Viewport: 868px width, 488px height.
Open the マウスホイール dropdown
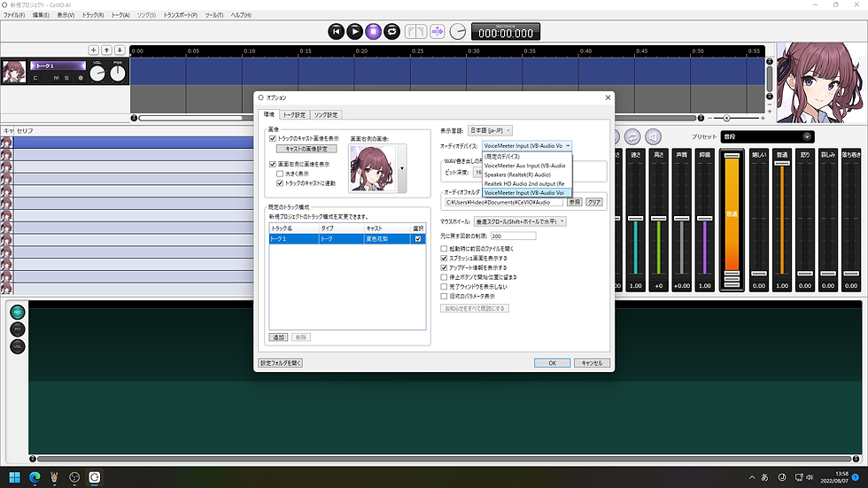coord(520,221)
